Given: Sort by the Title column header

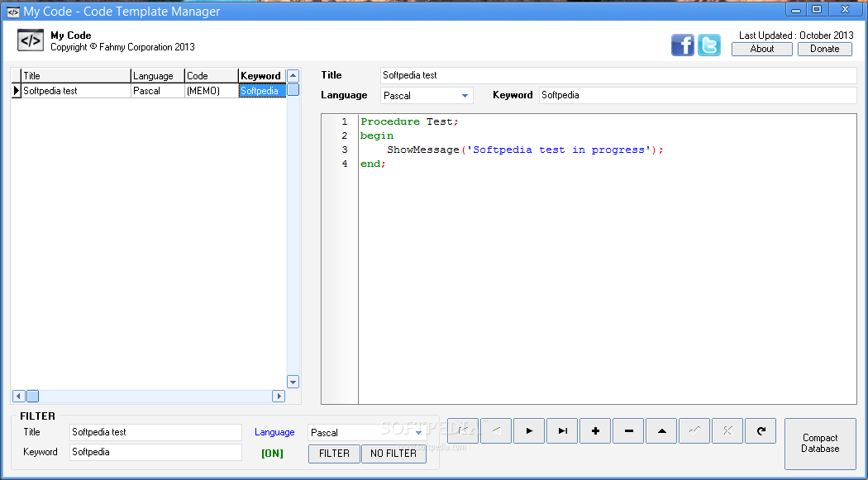Looking at the screenshot, I should click(x=76, y=76).
